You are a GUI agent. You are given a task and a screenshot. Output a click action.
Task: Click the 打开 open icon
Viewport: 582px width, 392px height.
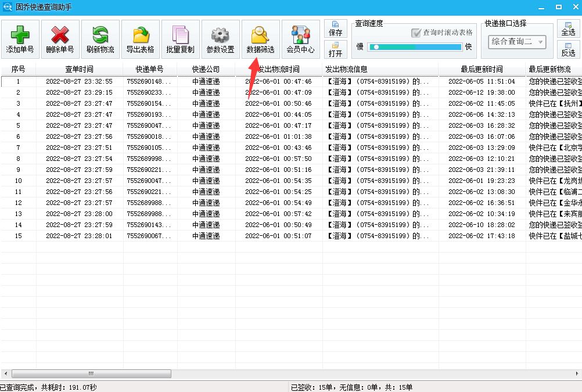click(x=336, y=51)
